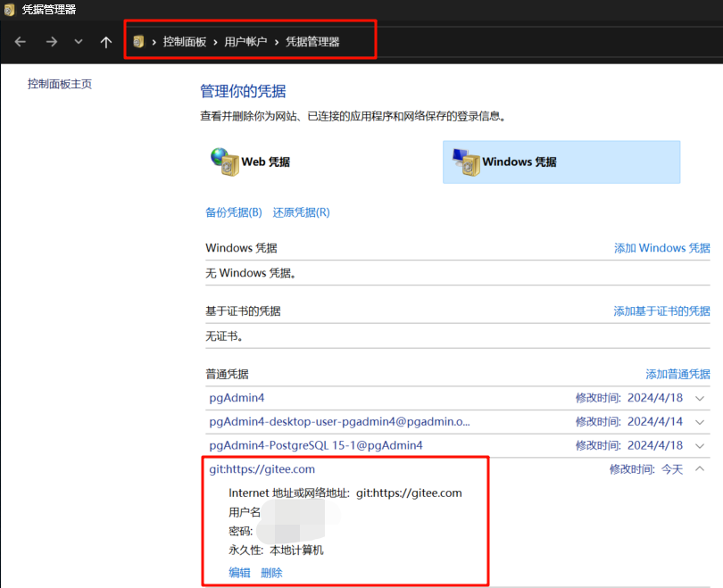Click the Windows 凭据 computer safe icon
This screenshot has width=723, height=588.
pos(467,161)
